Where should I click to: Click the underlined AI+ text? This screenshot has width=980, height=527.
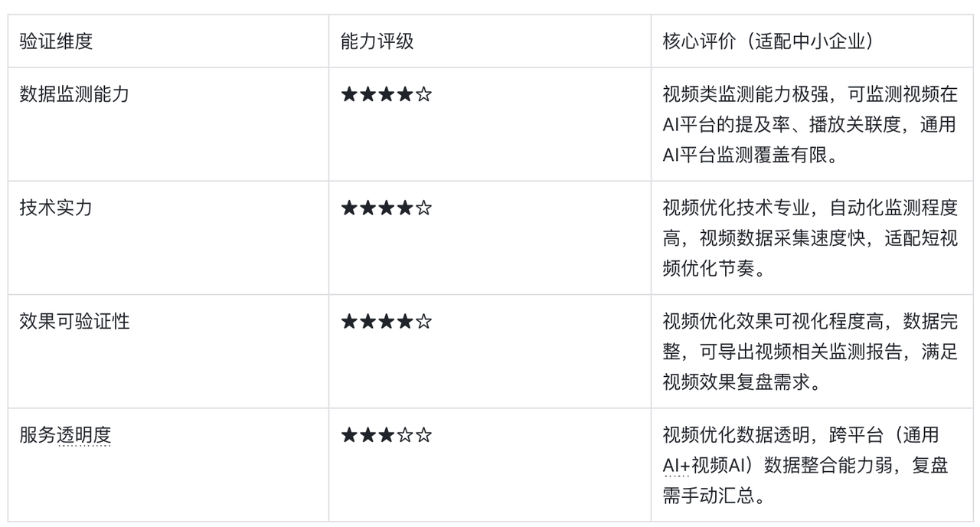pos(676,465)
